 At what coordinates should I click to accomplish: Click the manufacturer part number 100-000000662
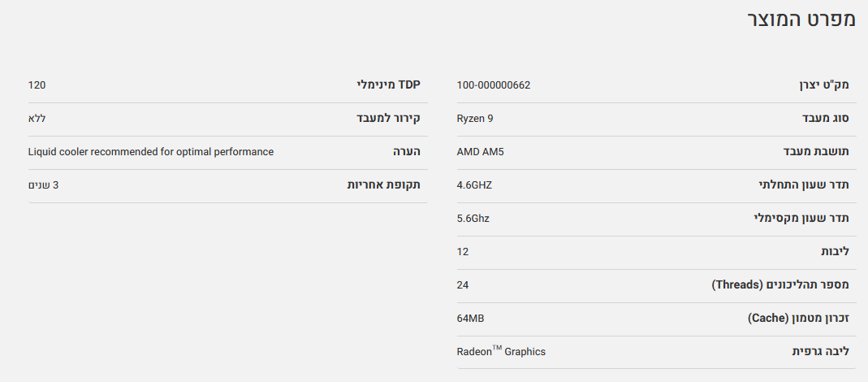(494, 85)
